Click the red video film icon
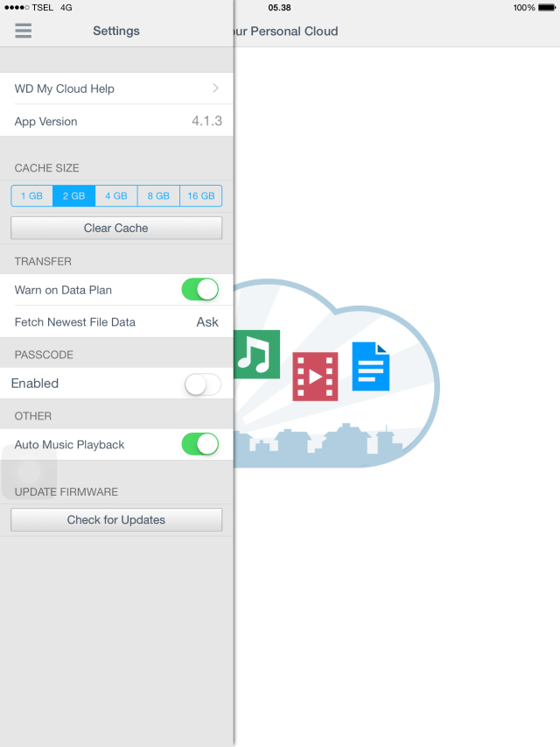 (x=315, y=376)
